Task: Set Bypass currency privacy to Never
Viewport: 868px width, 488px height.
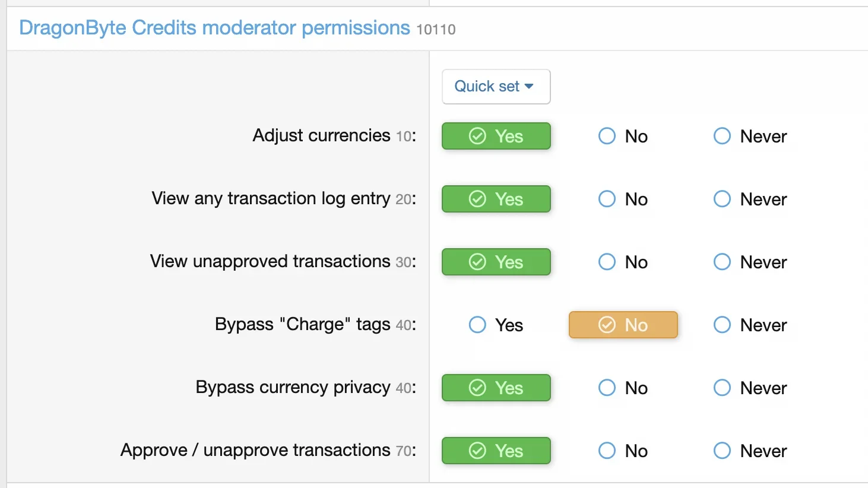Action: 750,388
